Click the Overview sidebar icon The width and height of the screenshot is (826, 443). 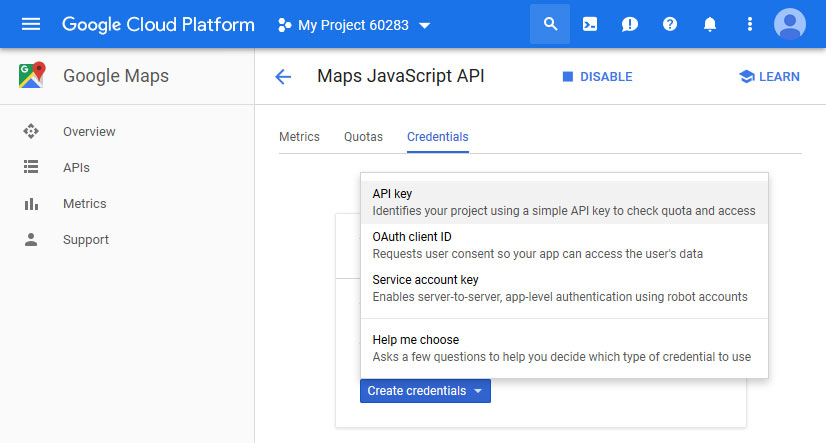(31, 131)
